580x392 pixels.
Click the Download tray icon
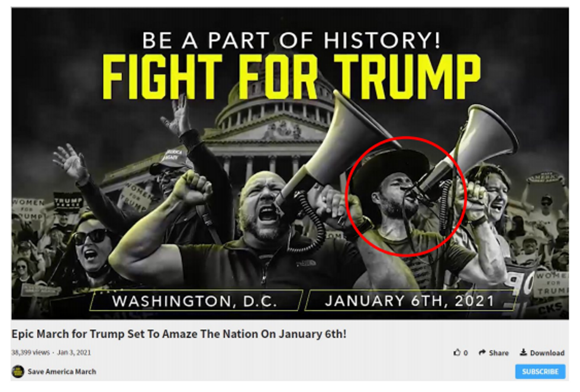523,352
